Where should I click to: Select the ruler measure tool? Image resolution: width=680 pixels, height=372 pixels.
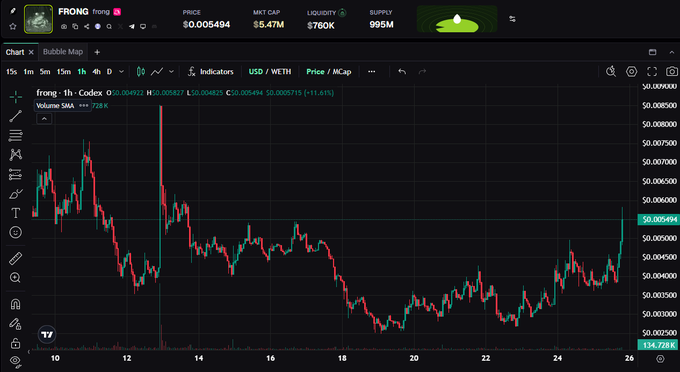click(15, 259)
